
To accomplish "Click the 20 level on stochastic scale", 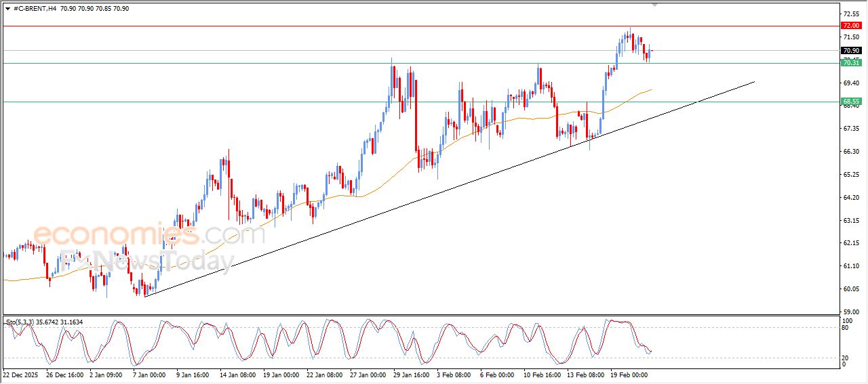I will [845, 357].
